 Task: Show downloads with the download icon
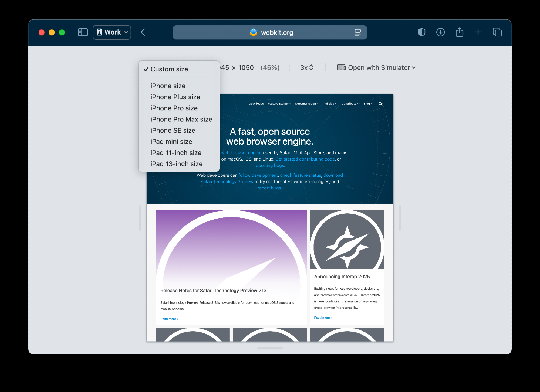pos(440,32)
